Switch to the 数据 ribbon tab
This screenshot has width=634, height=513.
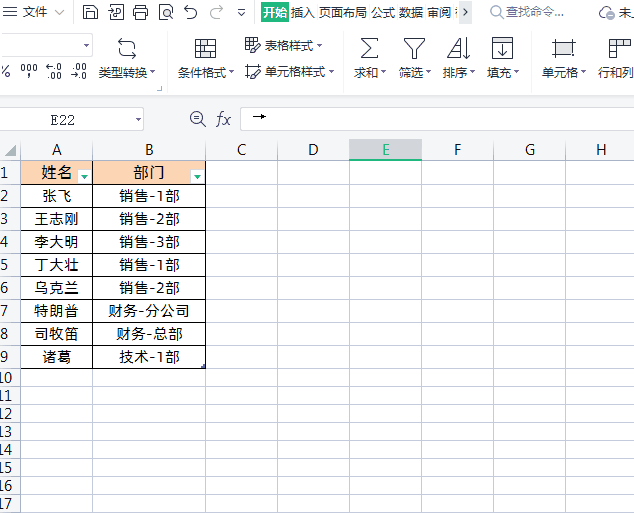click(x=411, y=13)
